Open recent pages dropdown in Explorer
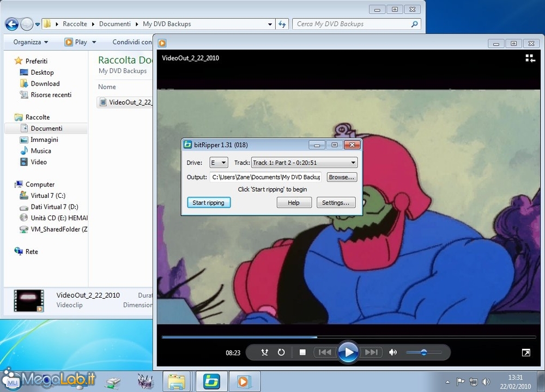The height and width of the screenshot is (392, 545). 37,25
